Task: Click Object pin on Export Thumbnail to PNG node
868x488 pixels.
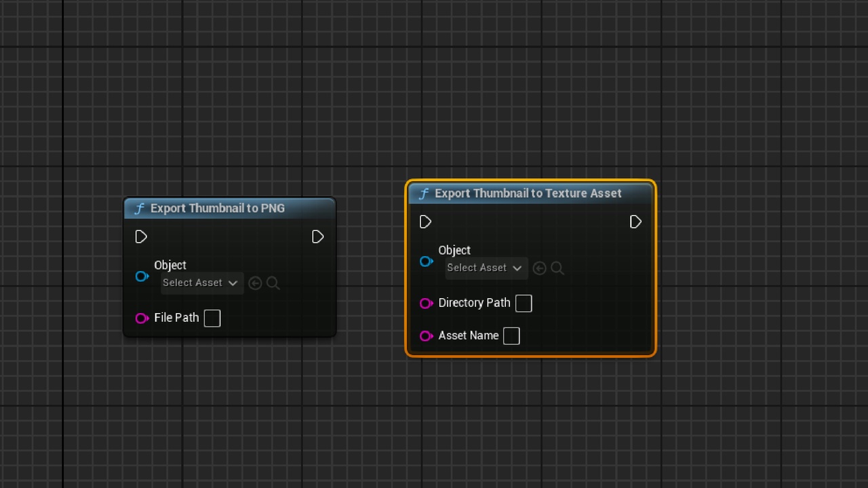Action: pos(142,276)
